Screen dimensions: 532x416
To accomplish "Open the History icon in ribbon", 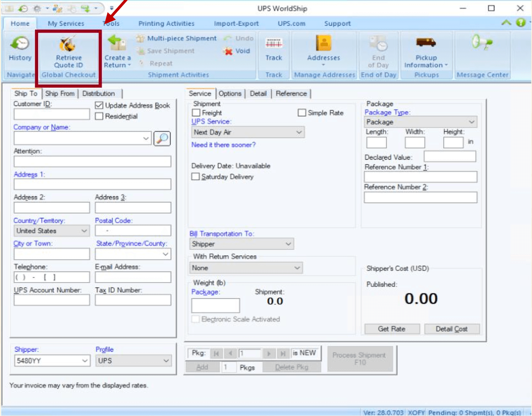I will [x=20, y=44].
